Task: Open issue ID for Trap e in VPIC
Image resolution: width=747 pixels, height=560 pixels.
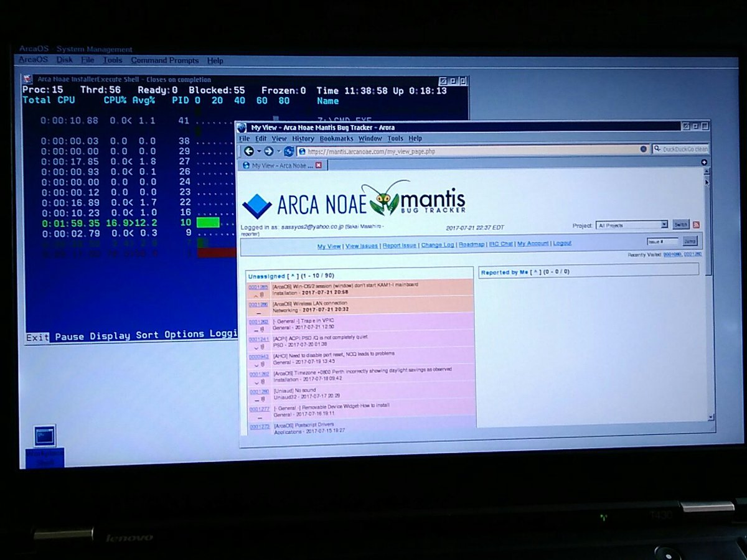Action: 259,322
